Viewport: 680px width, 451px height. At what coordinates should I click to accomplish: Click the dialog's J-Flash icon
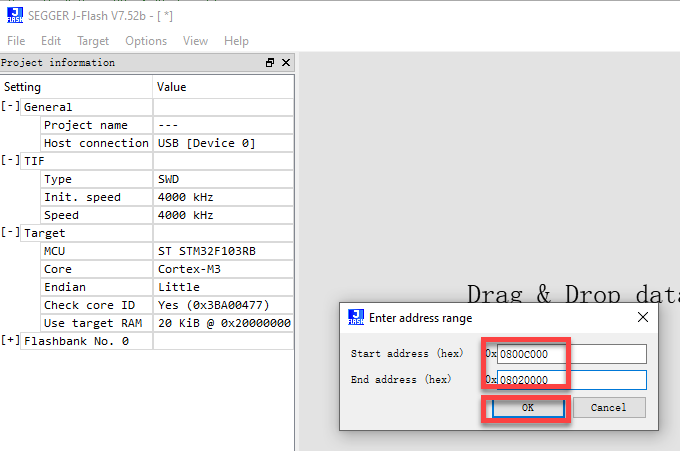click(x=356, y=317)
